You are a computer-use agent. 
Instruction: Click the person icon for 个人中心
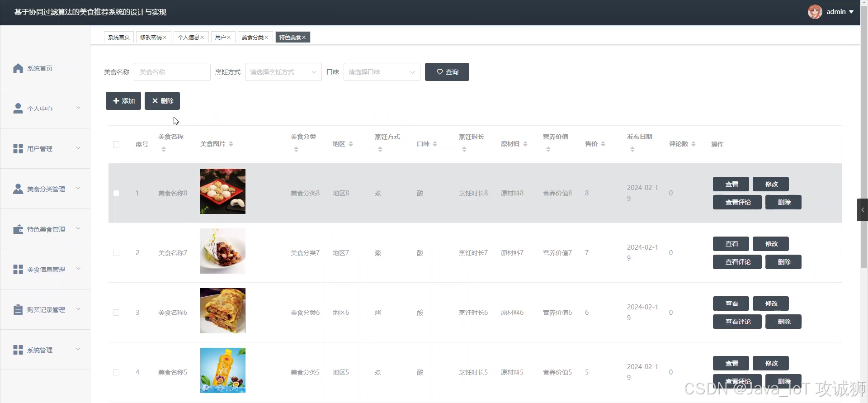click(x=18, y=109)
